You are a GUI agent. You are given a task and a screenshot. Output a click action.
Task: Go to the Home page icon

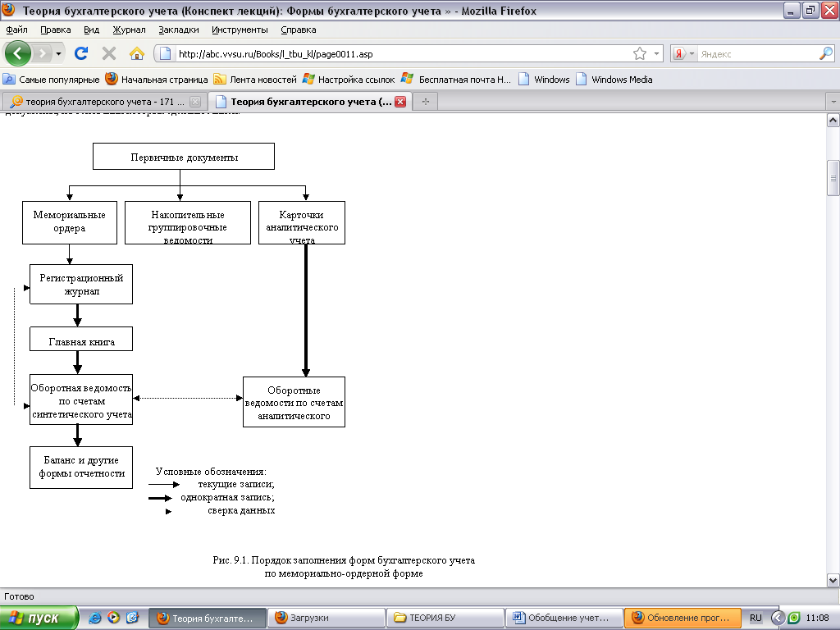[x=137, y=53]
